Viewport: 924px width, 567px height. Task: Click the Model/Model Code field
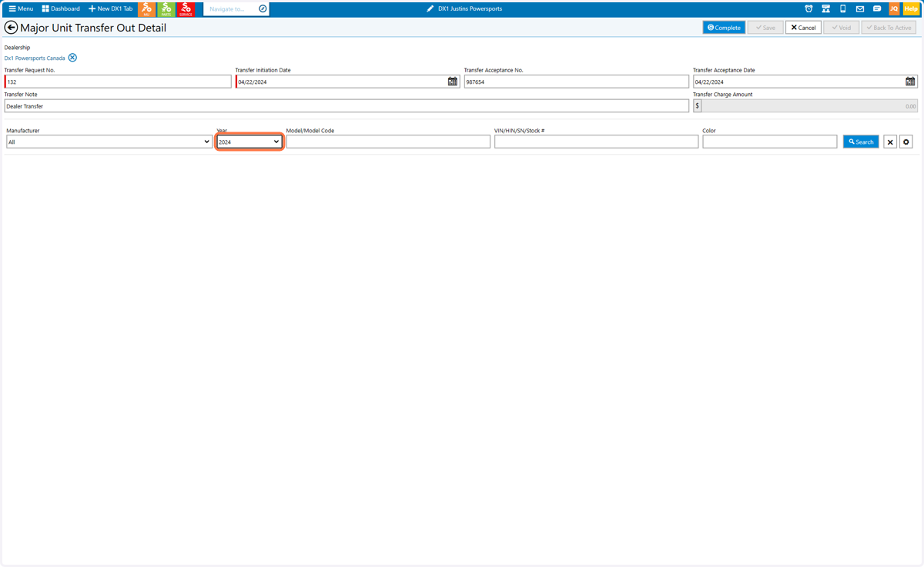pyautogui.click(x=388, y=142)
